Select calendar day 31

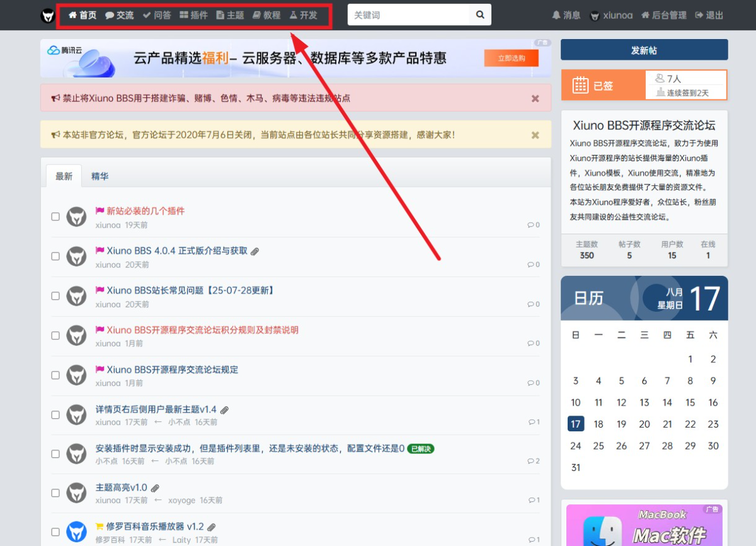coord(575,467)
